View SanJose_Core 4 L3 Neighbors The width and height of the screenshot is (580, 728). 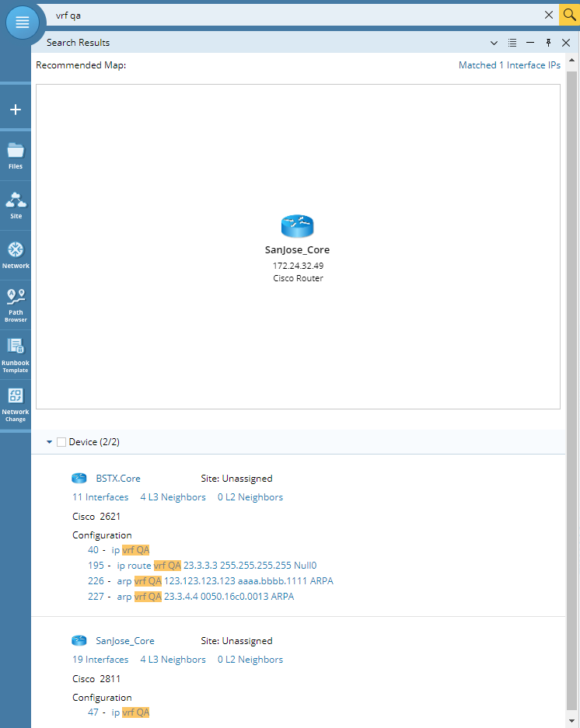[173, 660]
